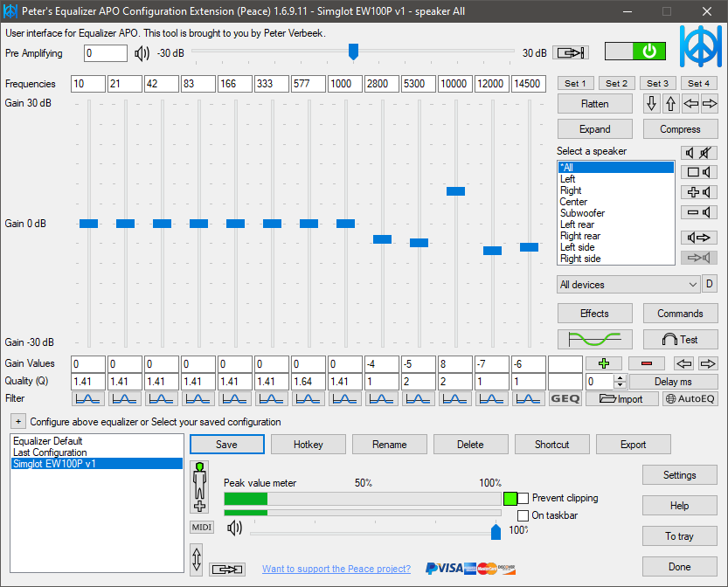Click the square speaker icon button
Viewport: 728px width, 587px height.
click(x=699, y=173)
